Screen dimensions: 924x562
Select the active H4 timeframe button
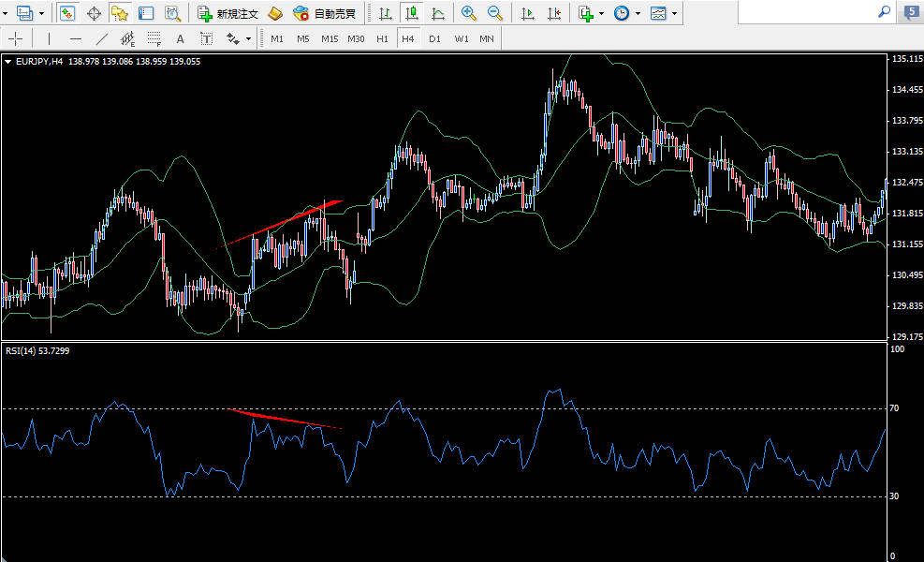[408, 39]
